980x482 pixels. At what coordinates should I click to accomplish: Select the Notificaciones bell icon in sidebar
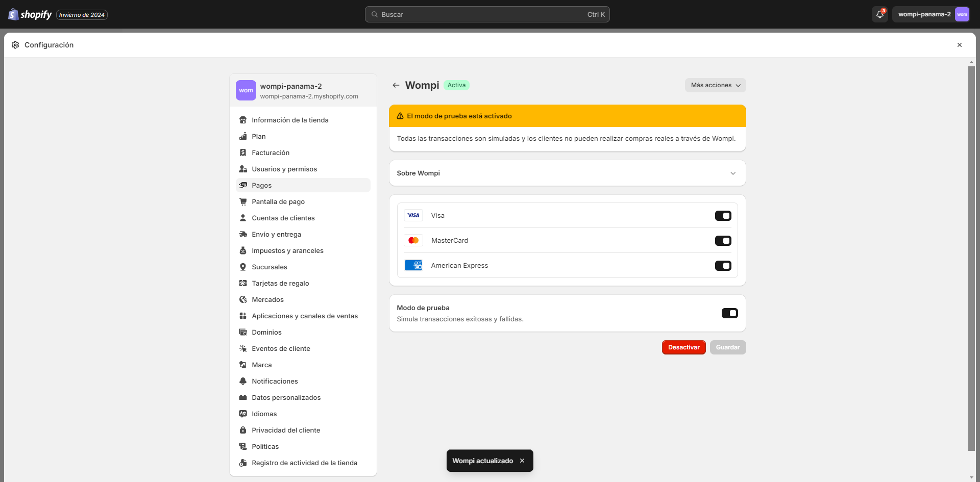pyautogui.click(x=243, y=381)
